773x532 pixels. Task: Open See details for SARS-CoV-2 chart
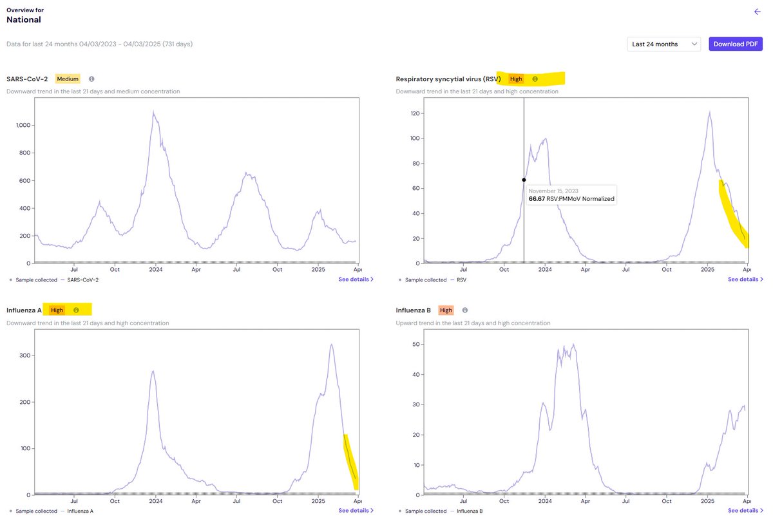pos(356,279)
